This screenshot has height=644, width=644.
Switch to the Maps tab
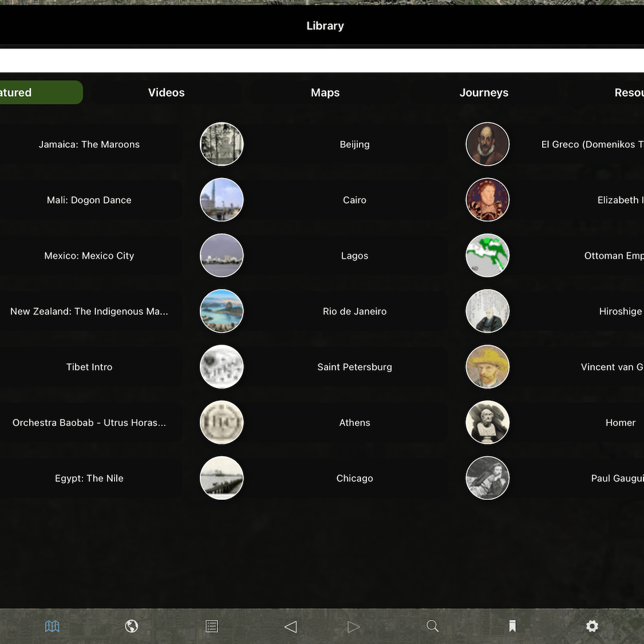[x=325, y=92]
